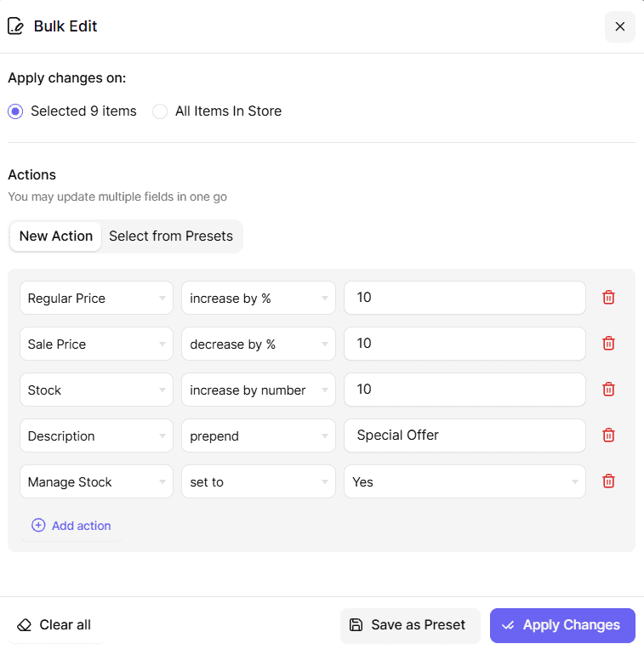The width and height of the screenshot is (644, 649).
Task: Open the Regular Price field dropdown
Action: pos(96,298)
